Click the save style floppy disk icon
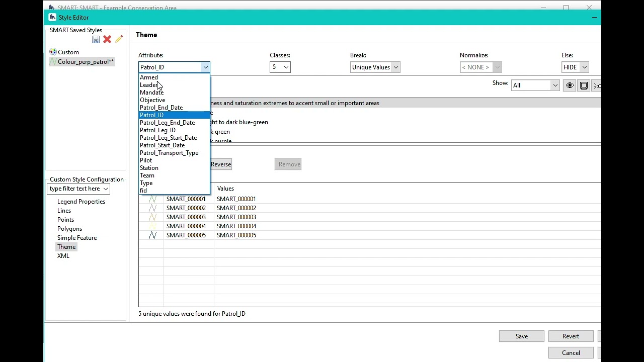 point(96,39)
